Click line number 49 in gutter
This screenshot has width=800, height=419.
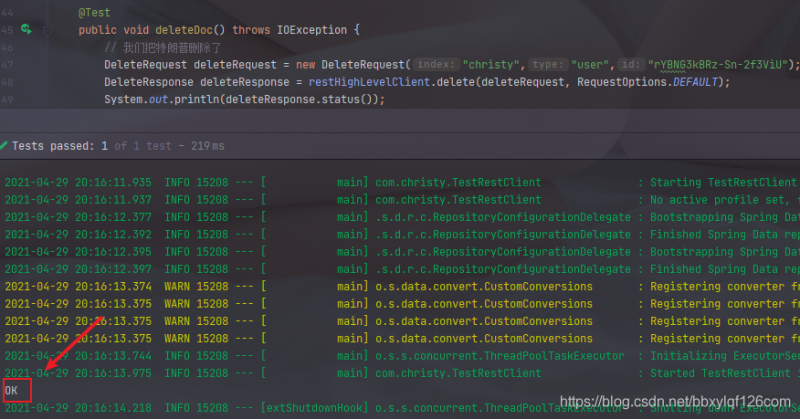tap(7, 100)
